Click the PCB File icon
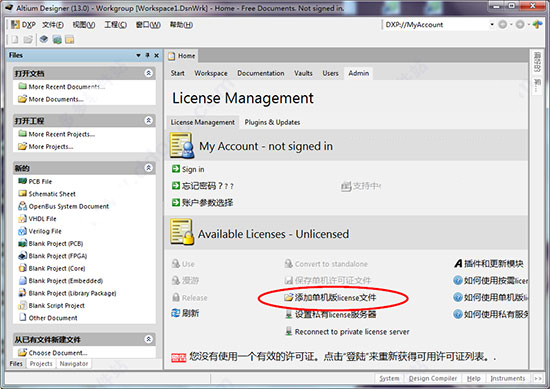 (x=22, y=181)
